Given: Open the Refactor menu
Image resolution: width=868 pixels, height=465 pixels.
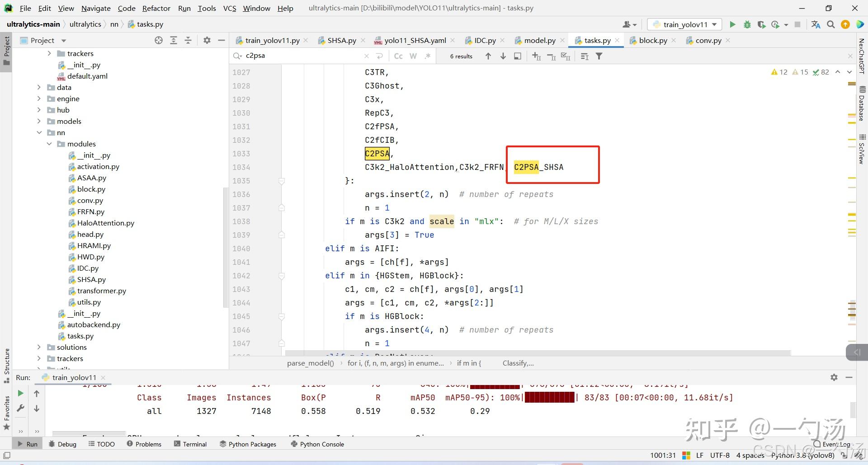Looking at the screenshot, I should pyautogui.click(x=156, y=8).
